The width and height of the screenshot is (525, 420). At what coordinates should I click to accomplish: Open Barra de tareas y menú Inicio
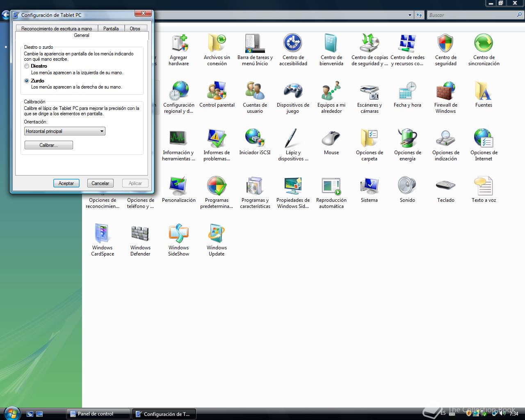[x=255, y=43]
